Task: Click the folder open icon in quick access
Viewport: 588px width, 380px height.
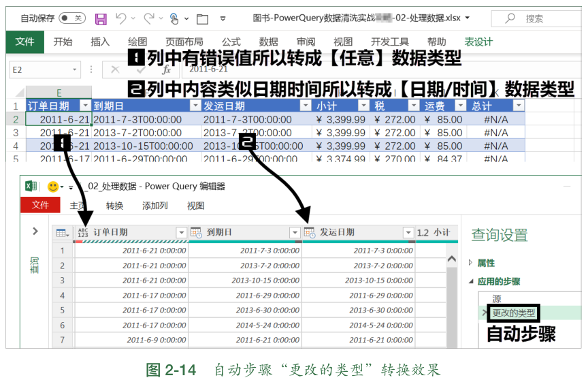Action: pyautogui.click(x=203, y=19)
